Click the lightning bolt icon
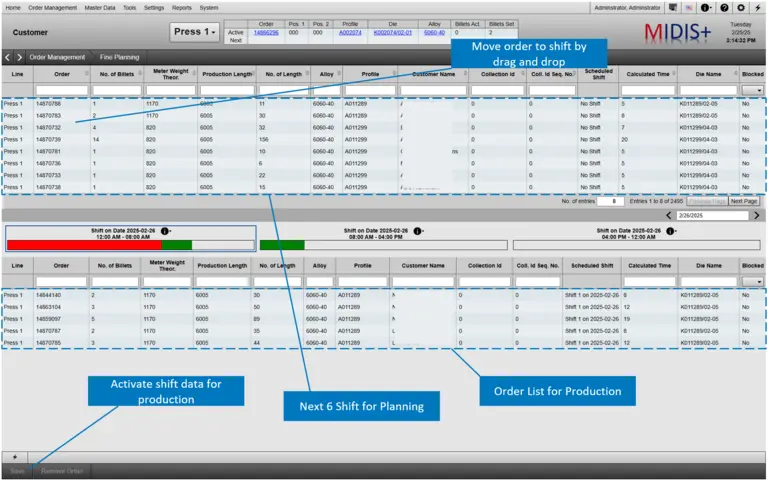Image resolution: width=768 pixels, height=481 pixels. pyautogui.click(x=756, y=7)
